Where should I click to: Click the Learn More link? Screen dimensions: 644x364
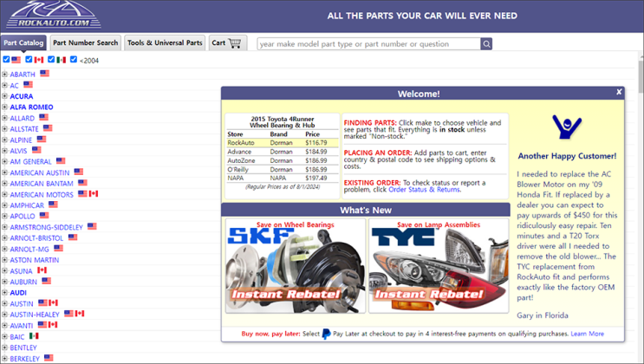pyautogui.click(x=588, y=334)
